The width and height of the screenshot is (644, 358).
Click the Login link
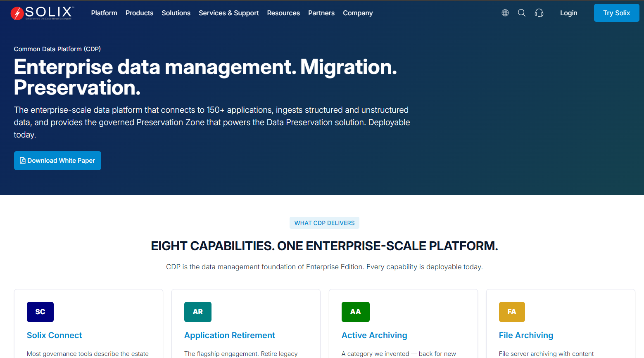(569, 13)
